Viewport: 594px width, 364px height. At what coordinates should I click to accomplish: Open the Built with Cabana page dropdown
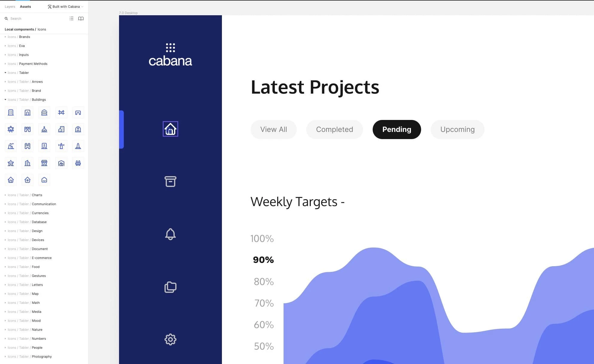point(66,7)
